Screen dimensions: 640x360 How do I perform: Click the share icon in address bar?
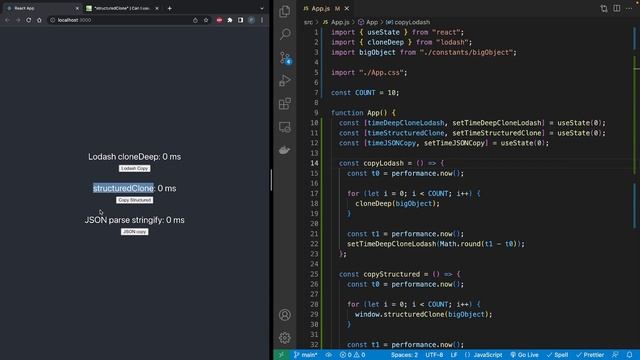195,20
